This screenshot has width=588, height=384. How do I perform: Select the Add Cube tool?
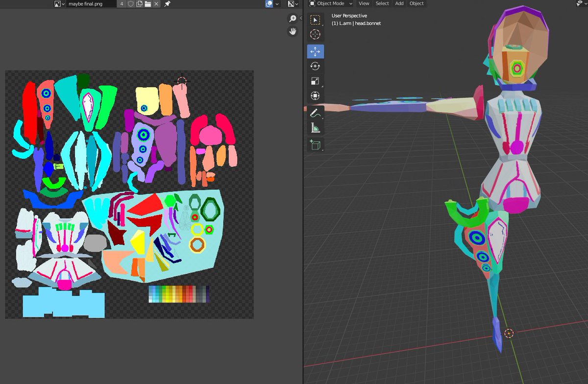click(x=315, y=145)
